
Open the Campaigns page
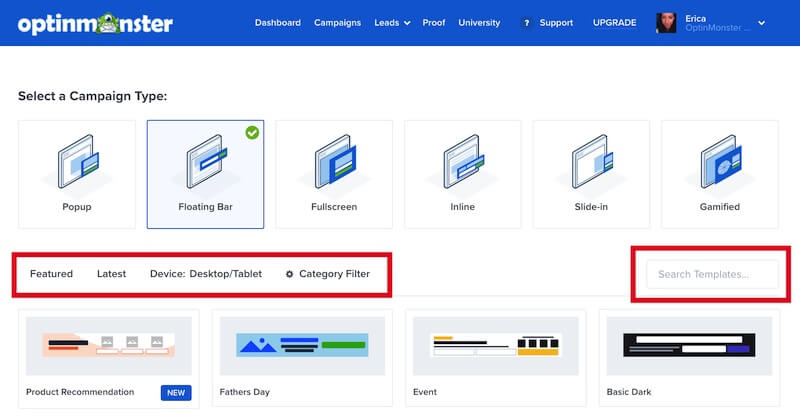[337, 23]
